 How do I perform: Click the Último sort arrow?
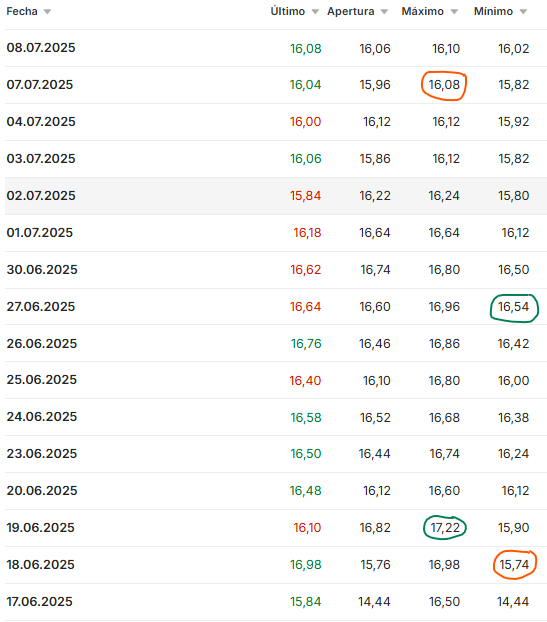coord(315,12)
